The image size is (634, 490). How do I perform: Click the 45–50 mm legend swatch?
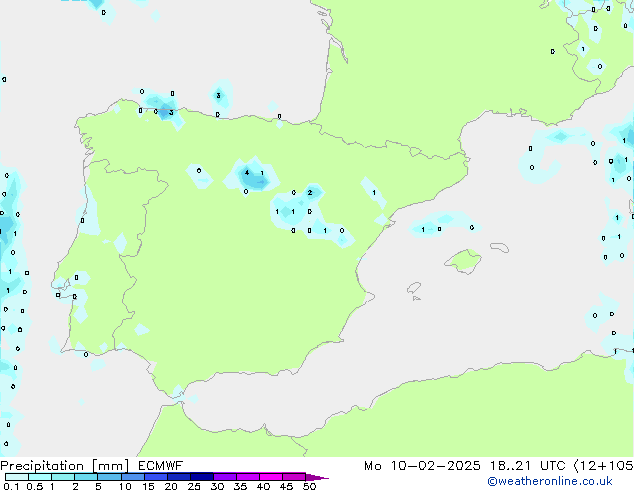[x=294, y=477]
